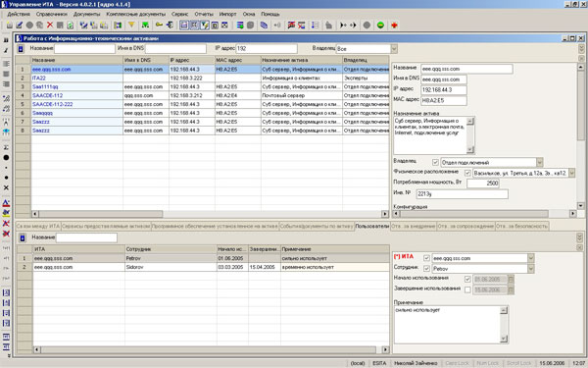This screenshot has height=368, width=588.
Task: Open the Справочники menu
Action: 52,14
